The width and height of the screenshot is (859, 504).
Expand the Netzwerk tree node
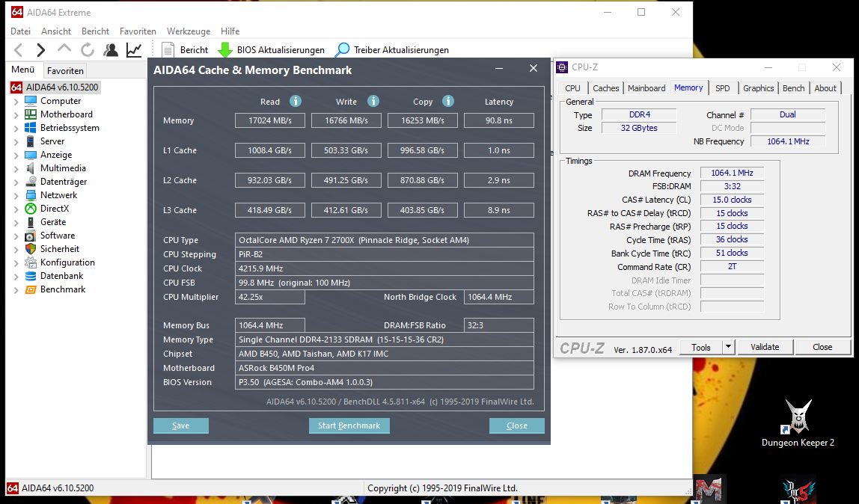16,195
